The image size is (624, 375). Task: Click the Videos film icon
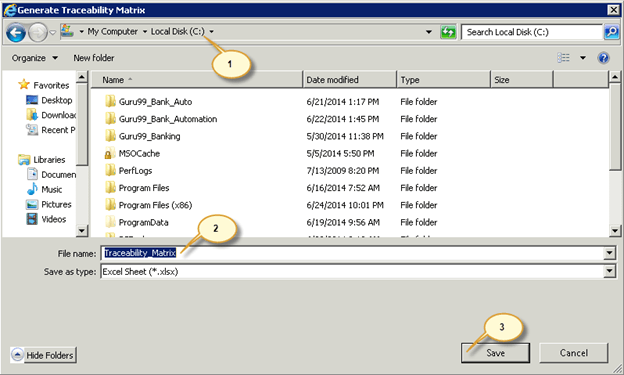(32, 219)
